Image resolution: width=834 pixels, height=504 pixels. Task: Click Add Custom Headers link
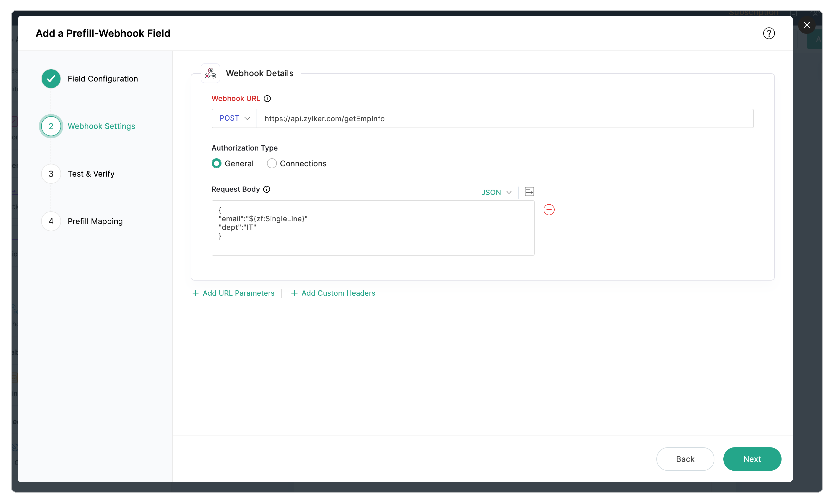333,293
